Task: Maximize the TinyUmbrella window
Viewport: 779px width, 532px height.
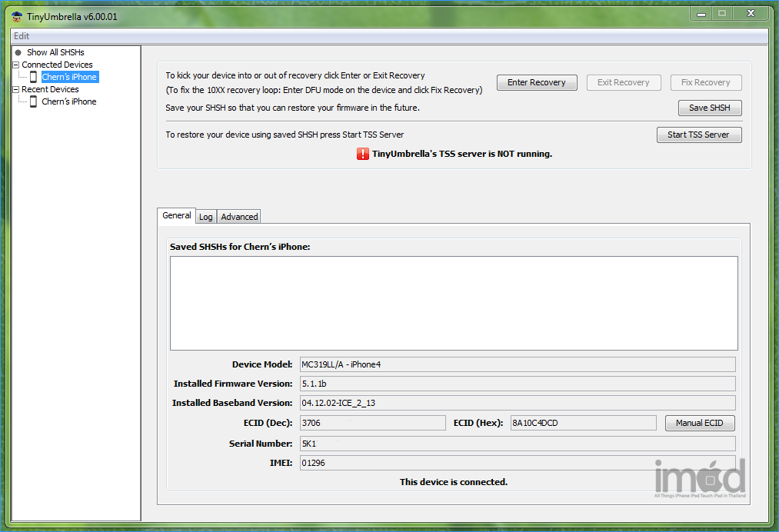Action: (x=722, y=14)
